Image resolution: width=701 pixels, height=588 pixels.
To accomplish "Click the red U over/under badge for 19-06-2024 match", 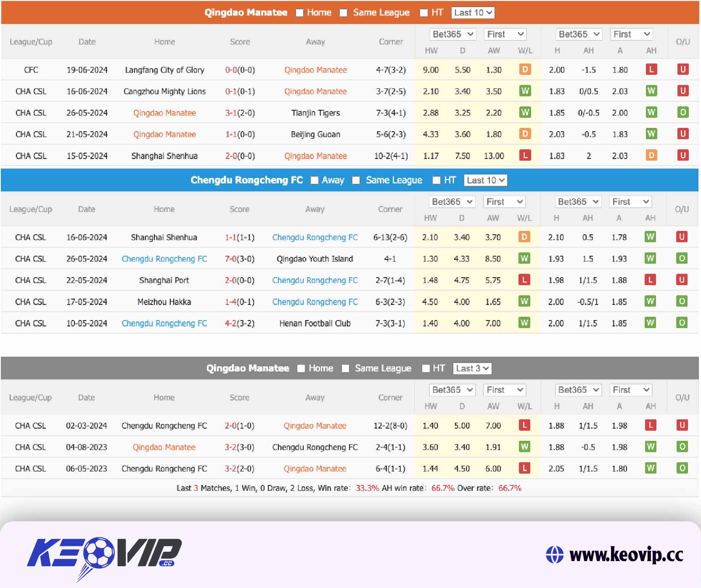I will pos(682,70).
